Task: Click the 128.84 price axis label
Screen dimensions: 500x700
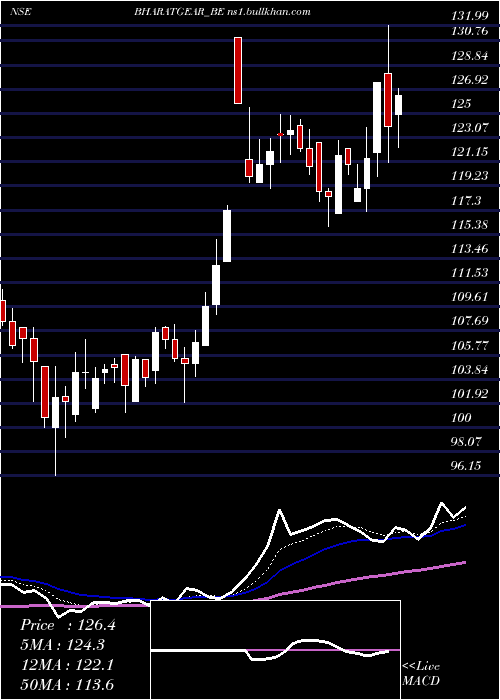Action: click(x=468, y=57)
